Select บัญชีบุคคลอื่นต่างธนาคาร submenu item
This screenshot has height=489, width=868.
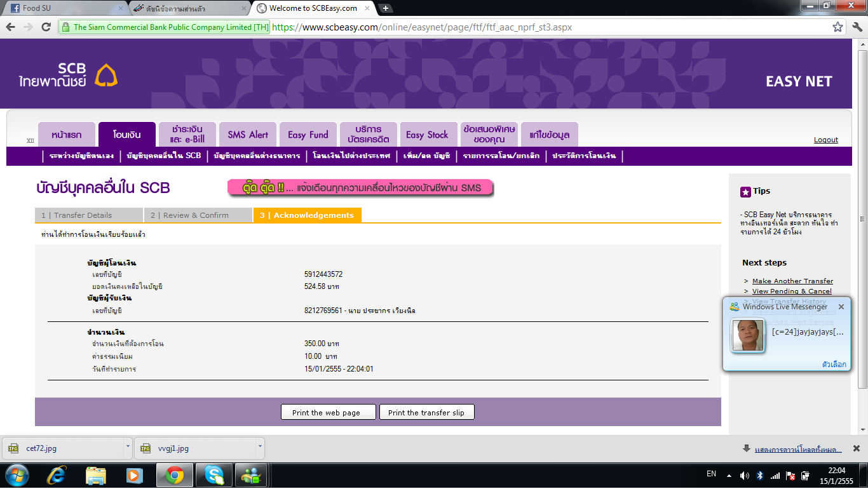(x=257, y=156)
